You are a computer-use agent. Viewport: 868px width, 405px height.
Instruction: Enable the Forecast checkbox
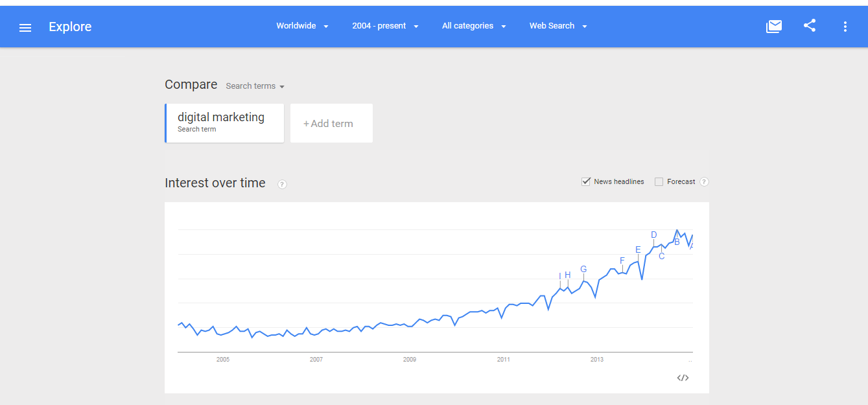[x=659, y=182]
